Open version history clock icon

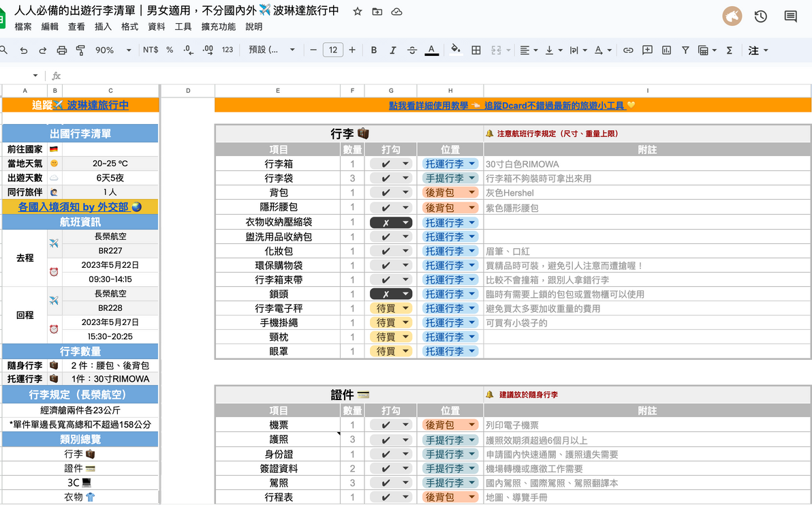click(760, 16)
